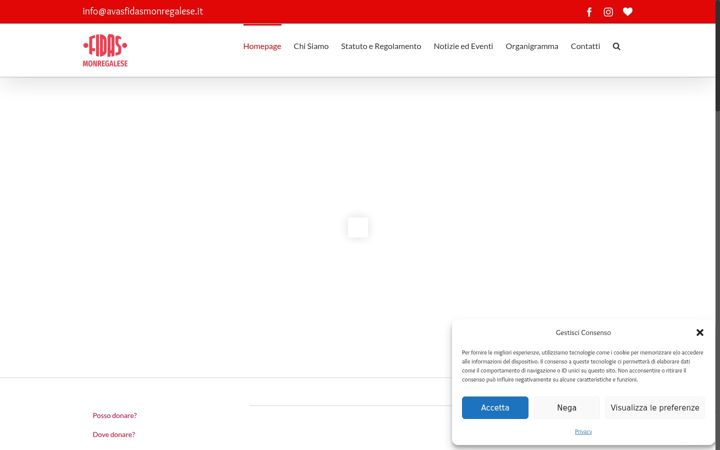Click the Gestisci Consenso dialog title
Screen dimensions: 720x450
point(583,332)
